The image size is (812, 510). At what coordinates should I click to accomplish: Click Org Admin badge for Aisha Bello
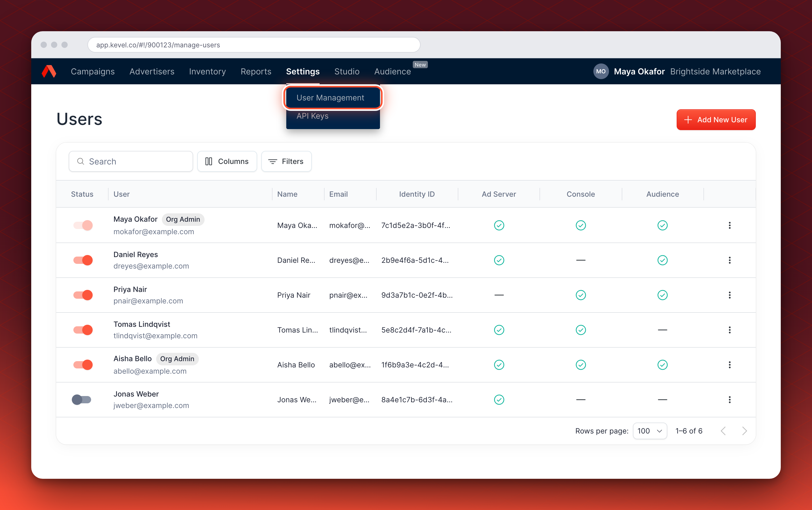click(177, 359)
